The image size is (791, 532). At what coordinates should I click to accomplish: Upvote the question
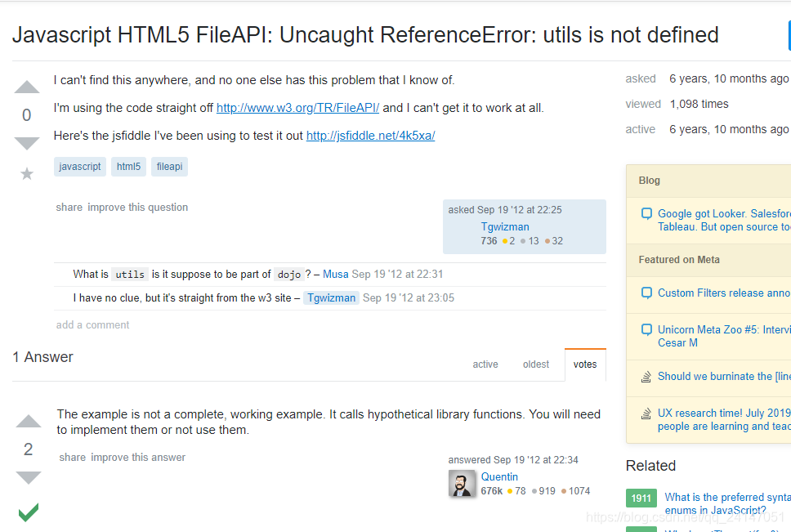click(27, 87)
